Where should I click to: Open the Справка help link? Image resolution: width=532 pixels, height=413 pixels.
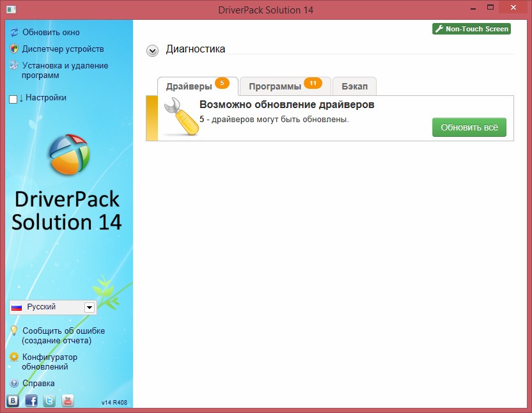38,383
